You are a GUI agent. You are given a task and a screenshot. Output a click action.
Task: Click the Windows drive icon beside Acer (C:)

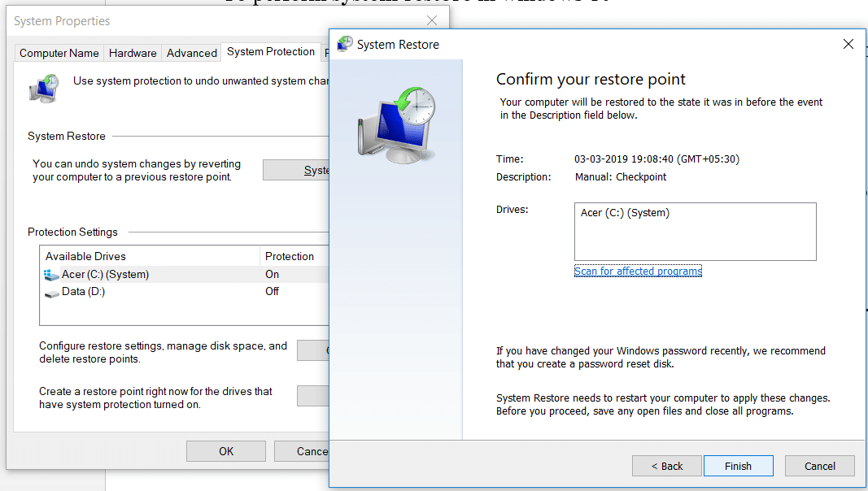coord(52,275)
